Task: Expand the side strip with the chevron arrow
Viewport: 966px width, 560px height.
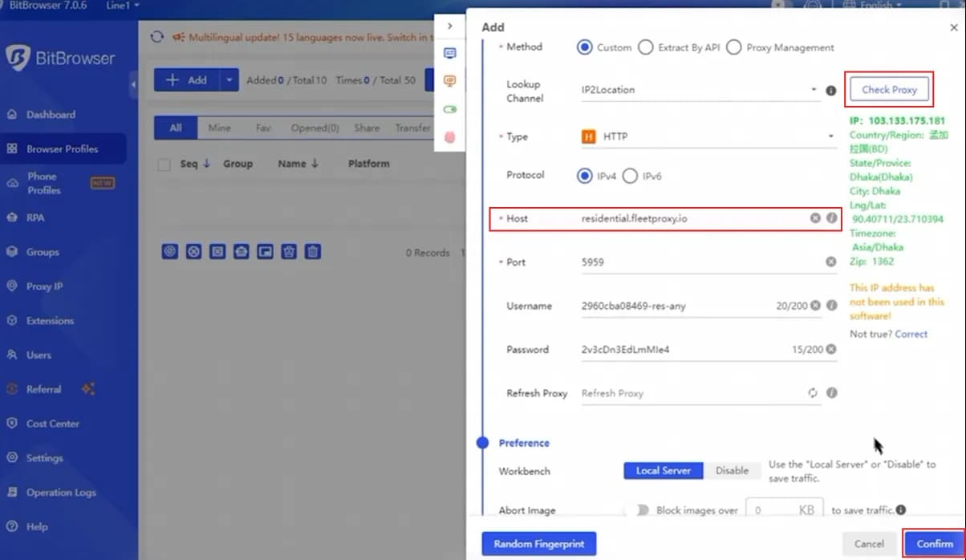Action: click(x=449, y=26)
